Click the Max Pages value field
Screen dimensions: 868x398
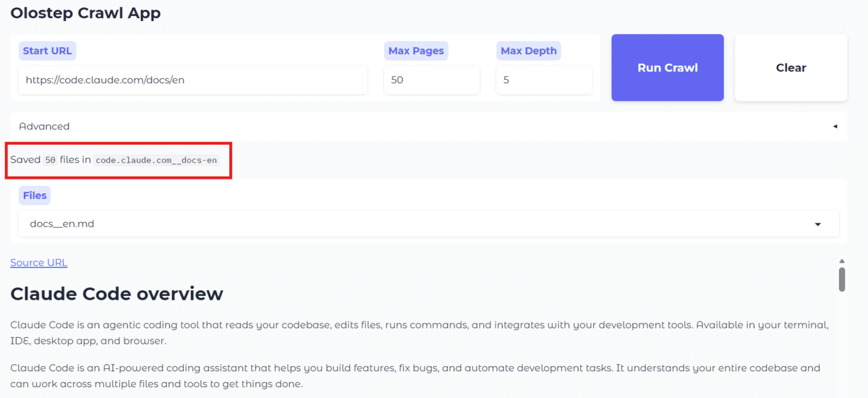tap(431, 80)
